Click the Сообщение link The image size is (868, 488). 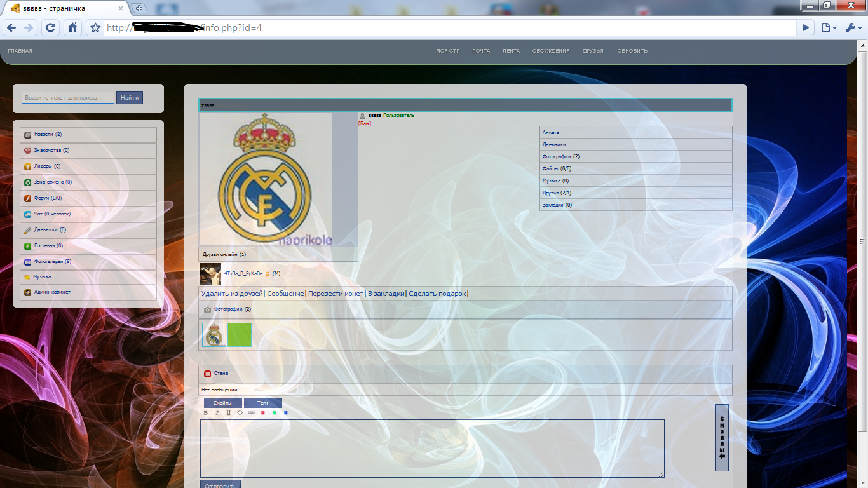(285, 294)
